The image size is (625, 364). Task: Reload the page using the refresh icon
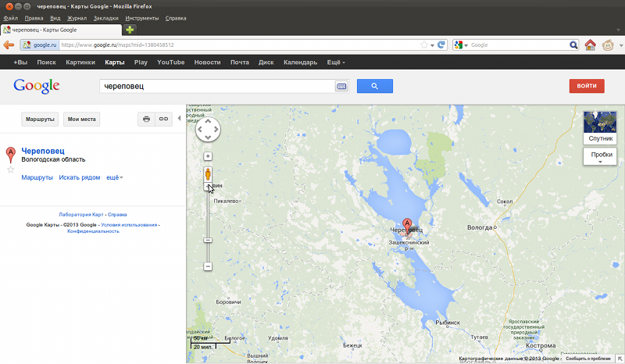[441, 45]
